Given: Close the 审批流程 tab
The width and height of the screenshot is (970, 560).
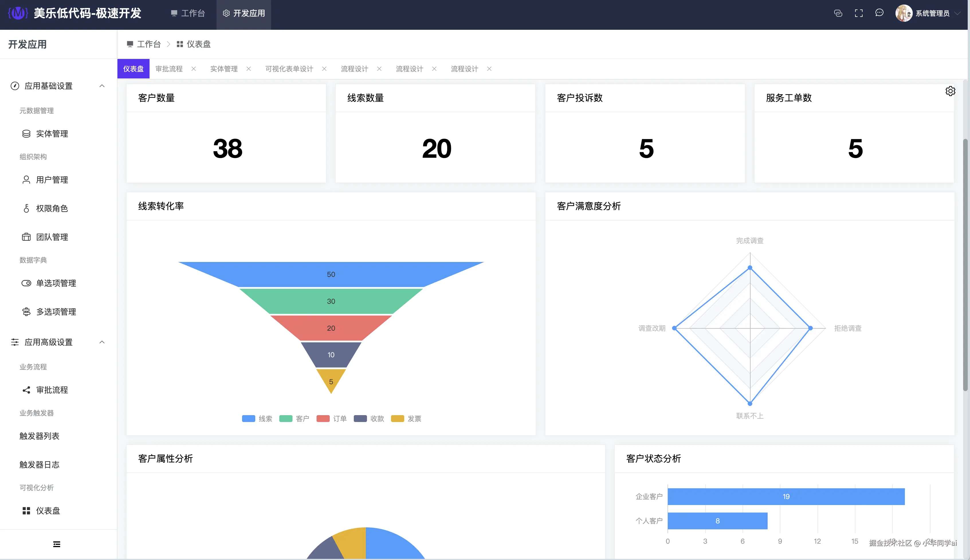Looking at the screenshot, I should pos(194,69).
